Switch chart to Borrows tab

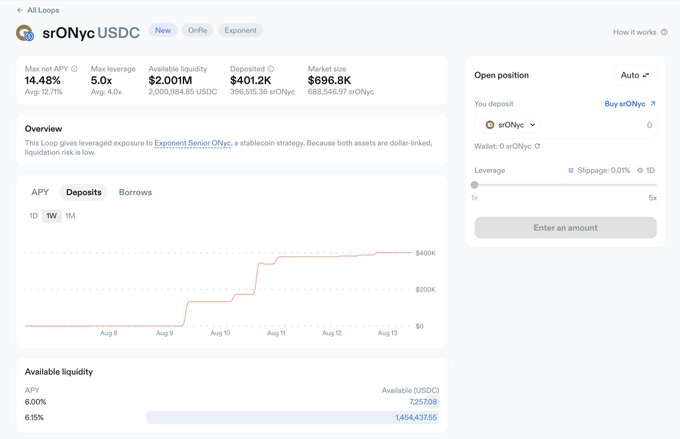[135, 192]
